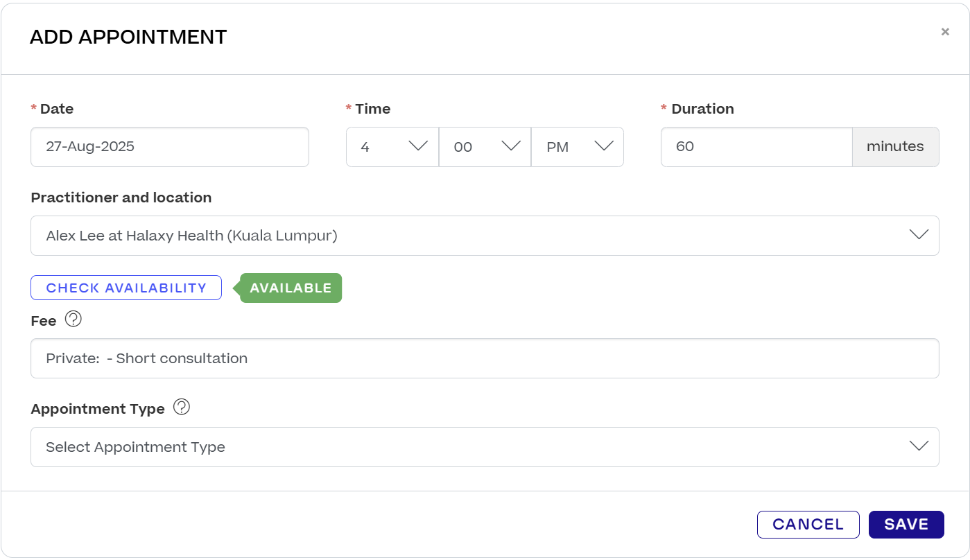Screen dimensions: 970x560
Task: Save the appointment
Action: tap(906, 525)
